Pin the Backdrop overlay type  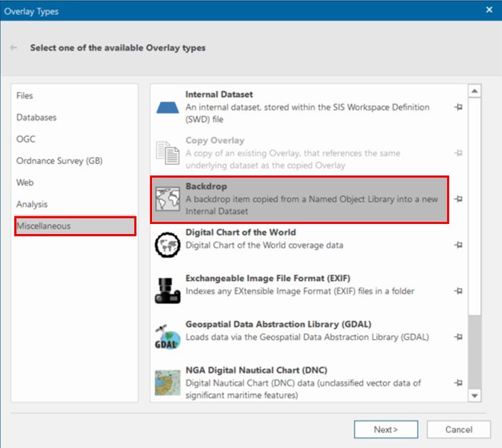(x=458, y=199)
